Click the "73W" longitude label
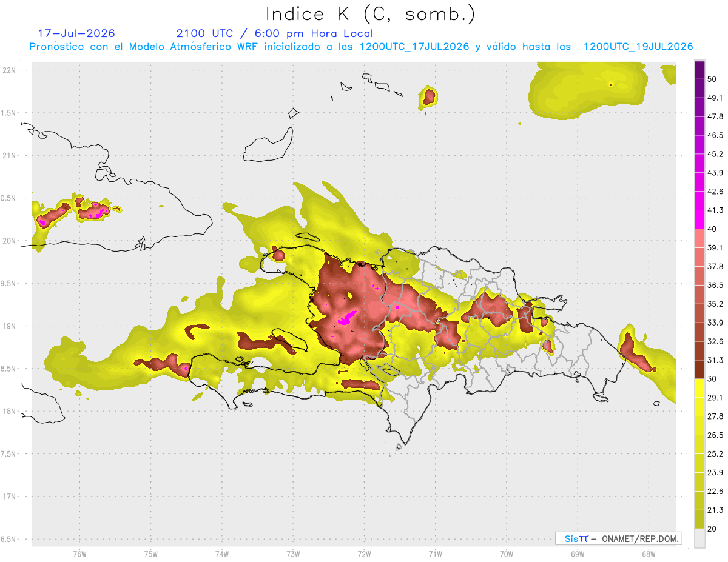Image resolution: width=728 pixels, height=562 pixels. point(293,554)
